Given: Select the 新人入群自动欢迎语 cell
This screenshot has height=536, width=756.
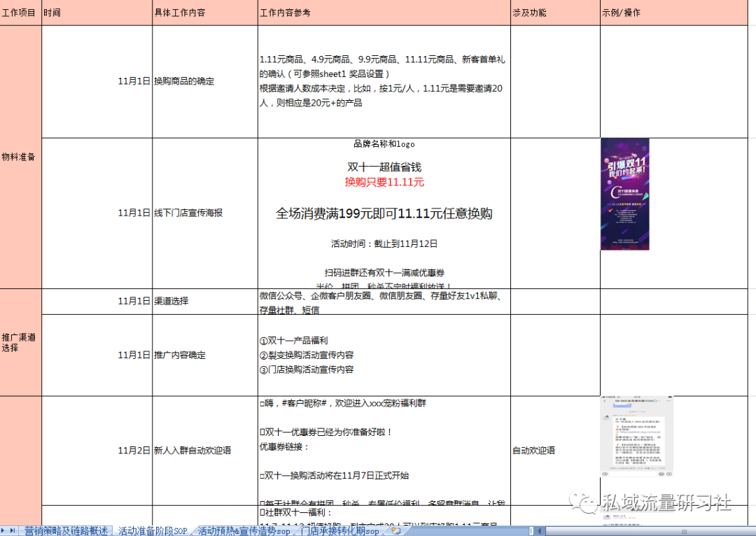Looking at the screenshot, I should (205, 451).
